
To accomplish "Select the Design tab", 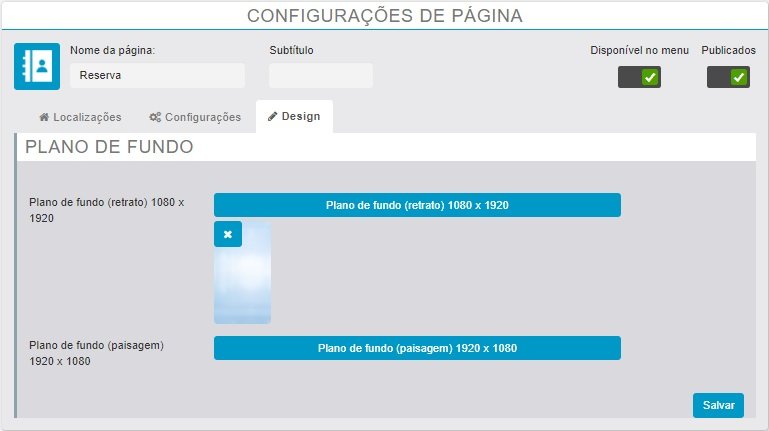I will [295, 117].
